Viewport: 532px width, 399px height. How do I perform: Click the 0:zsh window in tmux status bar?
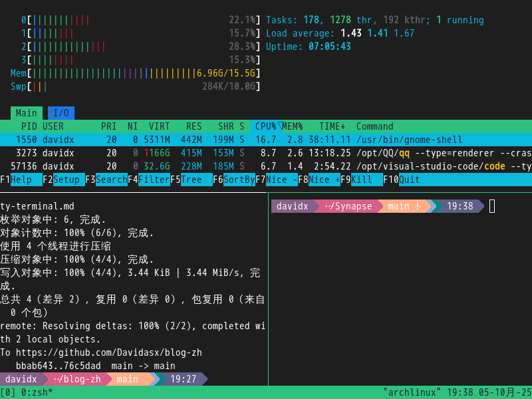point(37,392)
